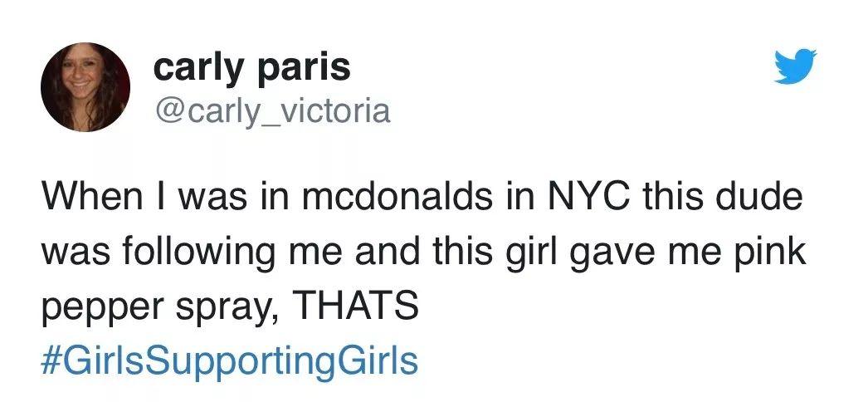Click the word Supporting inside the hashtag
The image size is (868, 402).
[x=230, y=362]
